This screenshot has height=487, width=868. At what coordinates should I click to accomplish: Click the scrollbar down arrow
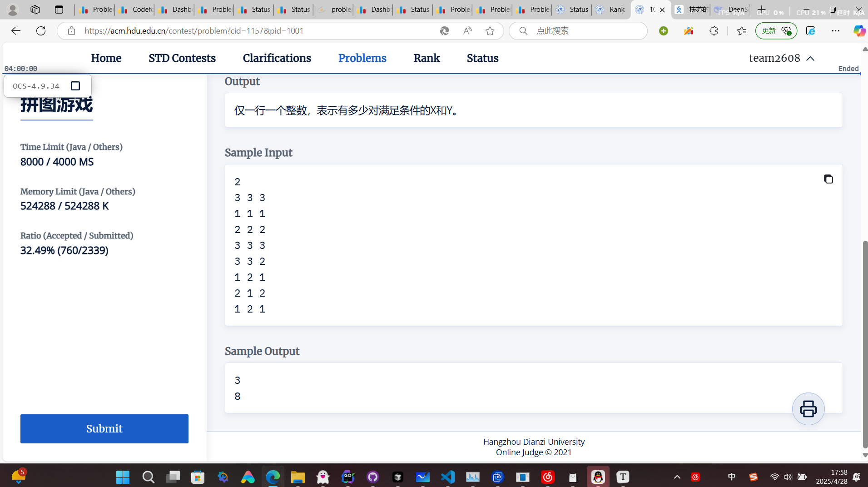click(x=864, y=455)
